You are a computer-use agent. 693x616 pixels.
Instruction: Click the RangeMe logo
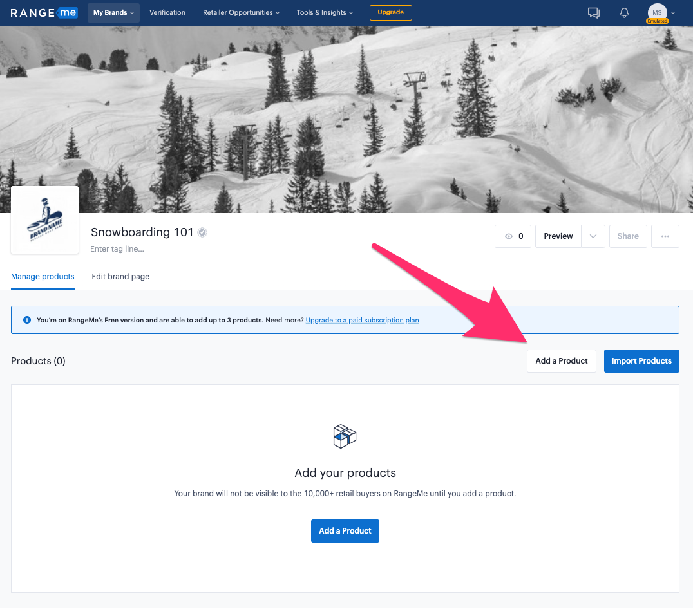(x=43, y=12)
